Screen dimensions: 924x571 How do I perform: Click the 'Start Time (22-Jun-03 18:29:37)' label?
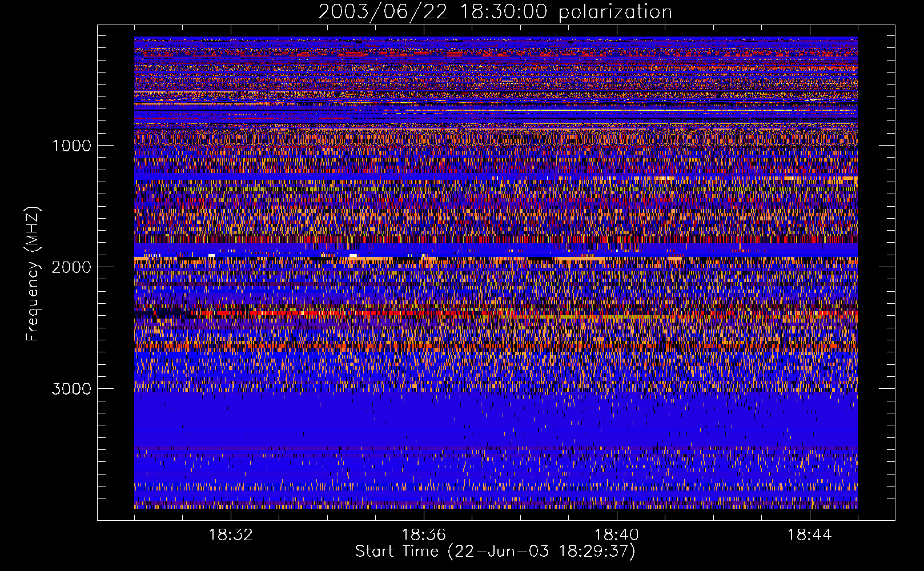click(495, 552)
